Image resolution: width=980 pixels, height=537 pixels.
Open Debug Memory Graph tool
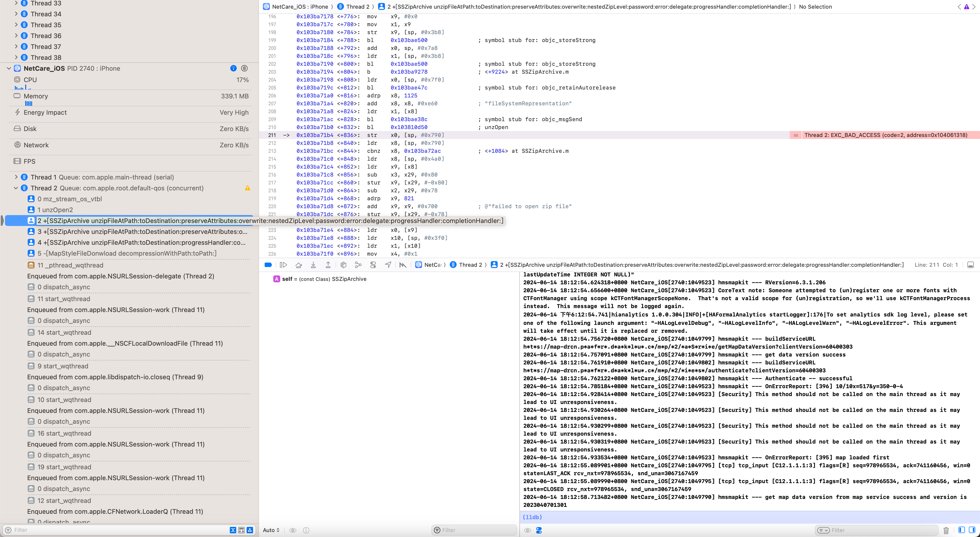pyautogui.click(x=358, y=265)
